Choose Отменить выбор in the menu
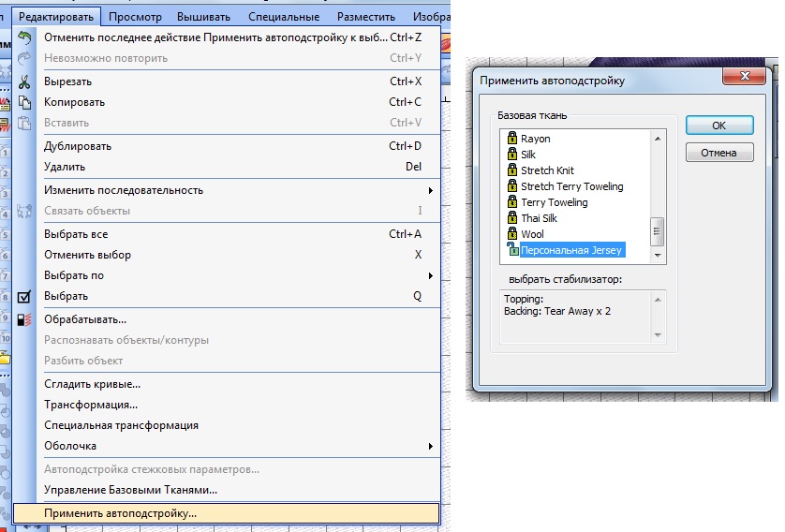Screen dimensions: 785x532 point(227,255)
